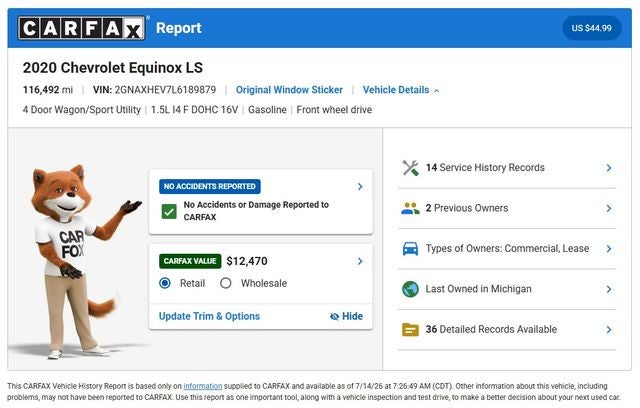Click the $12,470 value amount
The image size is (640, 408).
point(247,261)
